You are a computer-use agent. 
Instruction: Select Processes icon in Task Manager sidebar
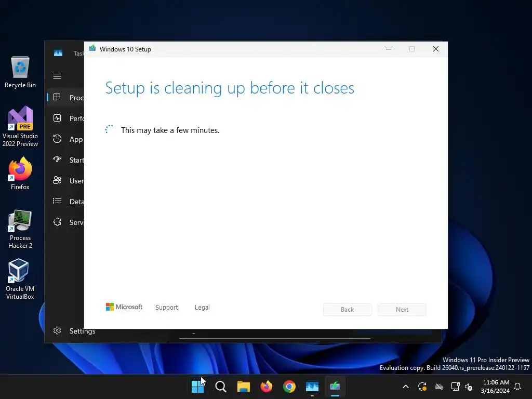57,97
